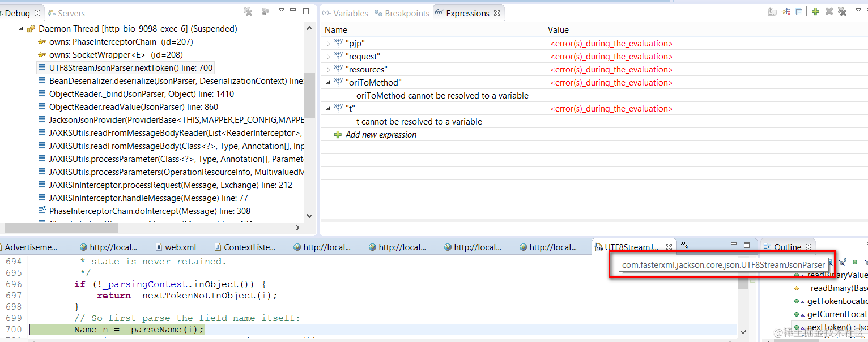Open Debug view menu triangle
The image size is (868, 342).
(x=281, y=10)
